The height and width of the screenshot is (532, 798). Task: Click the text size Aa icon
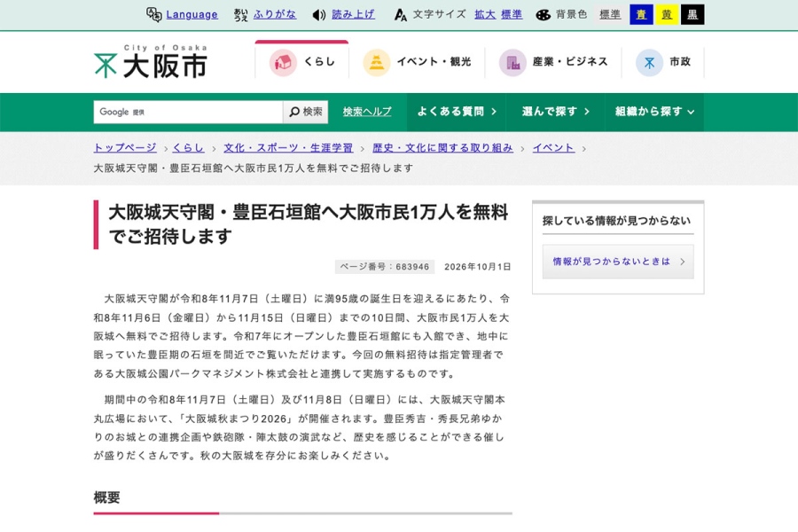click(x=401, y=15)
